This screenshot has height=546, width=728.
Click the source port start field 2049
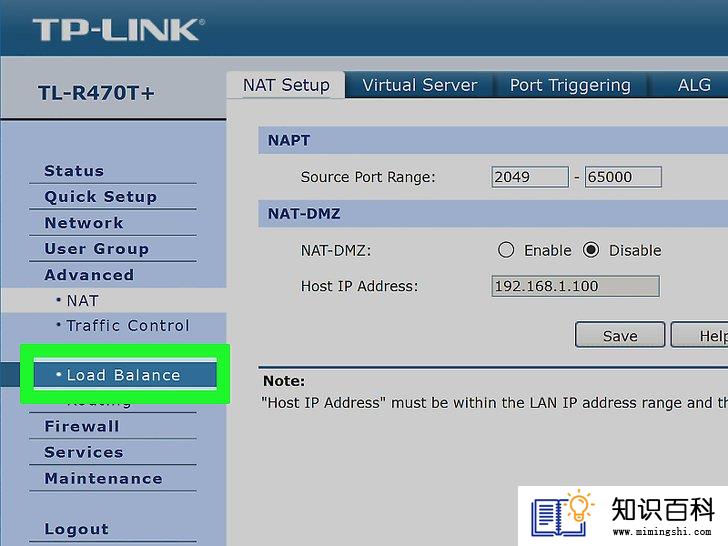pyautogui.click(x=530, y=177)
